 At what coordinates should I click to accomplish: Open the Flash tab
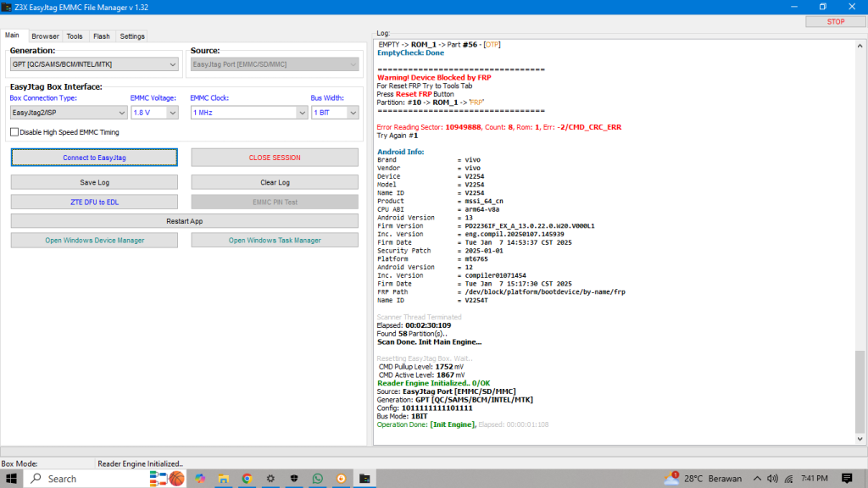pyautogui.click(x=102, y=36)
